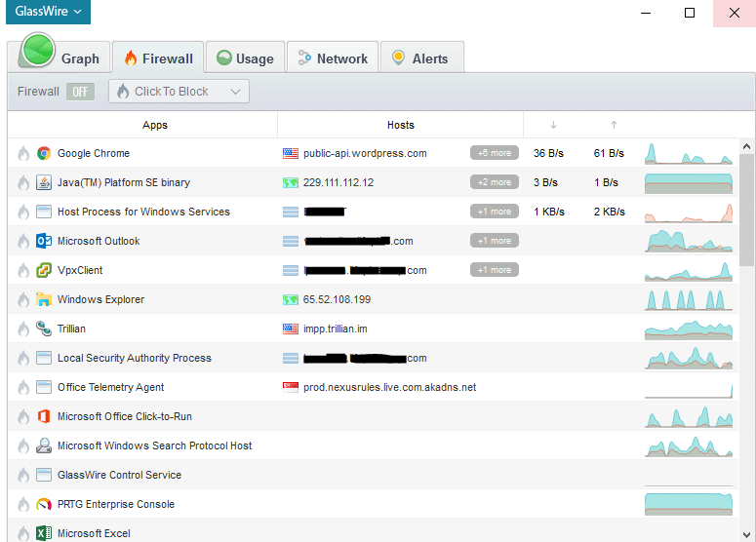This screenshot has height=542, width=756.
Task: Click the Microsoft Office Click-to-Run icon
Action: pyautogui.click(x=44, y=416)
